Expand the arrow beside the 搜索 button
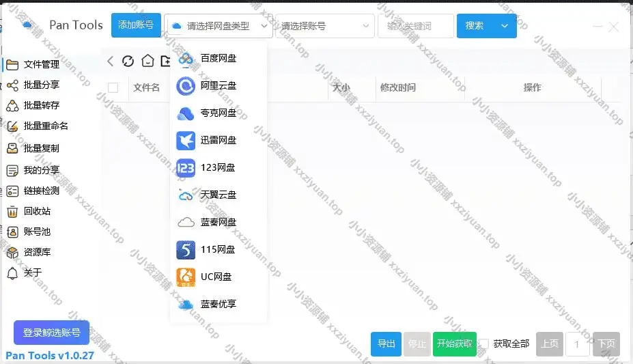 tap(505, 26)
